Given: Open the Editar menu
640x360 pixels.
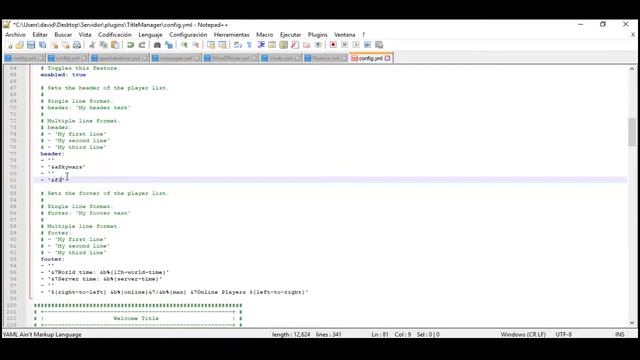Looking at the screenshot, I should [x=40, y=35].
